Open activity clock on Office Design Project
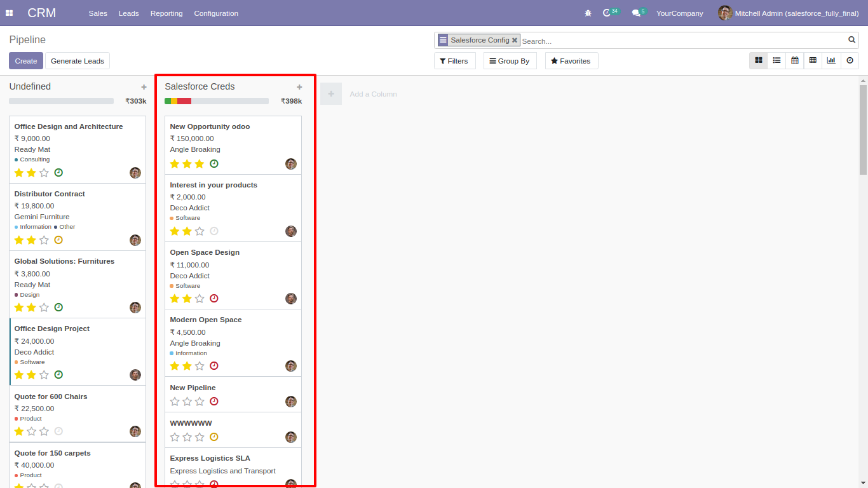Image resolution: width=868 pixels, height=488 pixels. pos(58,374)
